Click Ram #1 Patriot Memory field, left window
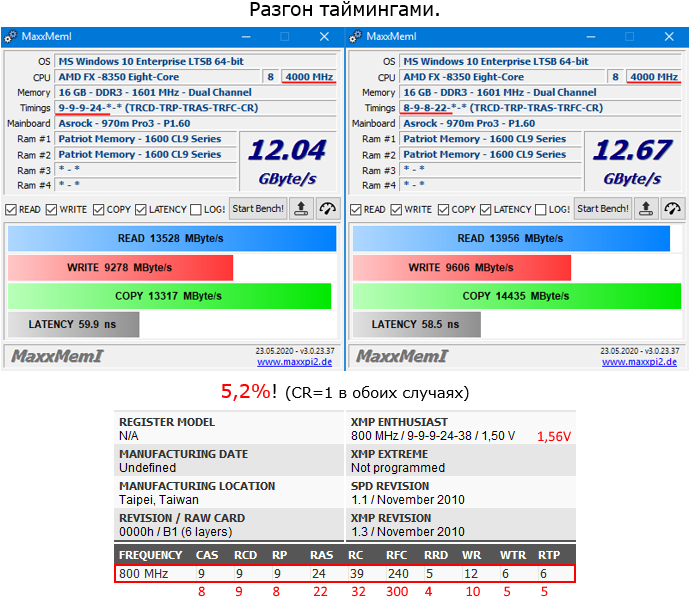Image resolution: width=691 pixels, height=599 pixels. click(x=146, y=139)
